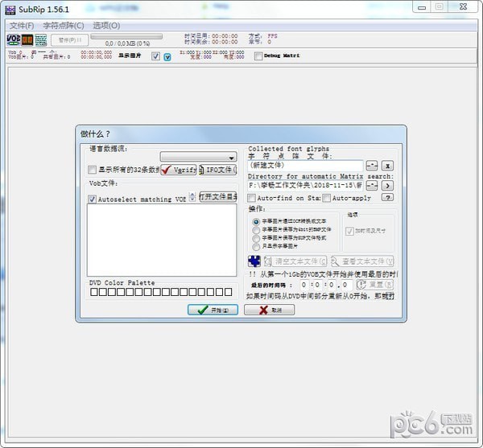The width and height of the screenshot is (483, 448).
Task: Open the 字符点阵(C) menu
Action: 64,26
